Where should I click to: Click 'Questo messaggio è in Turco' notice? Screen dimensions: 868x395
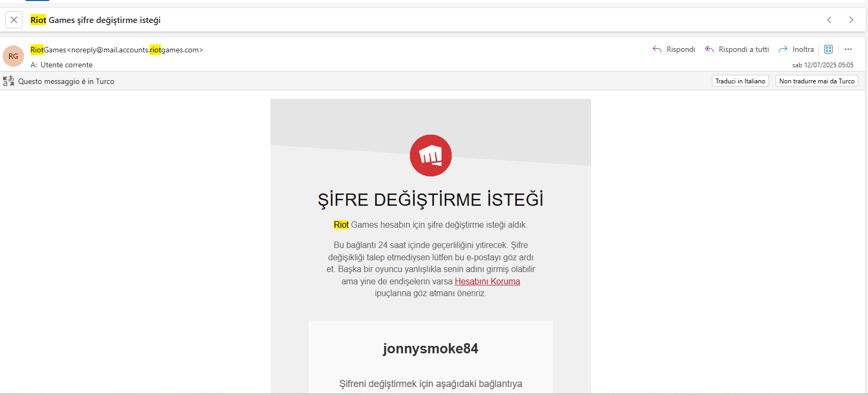(66, 81)
